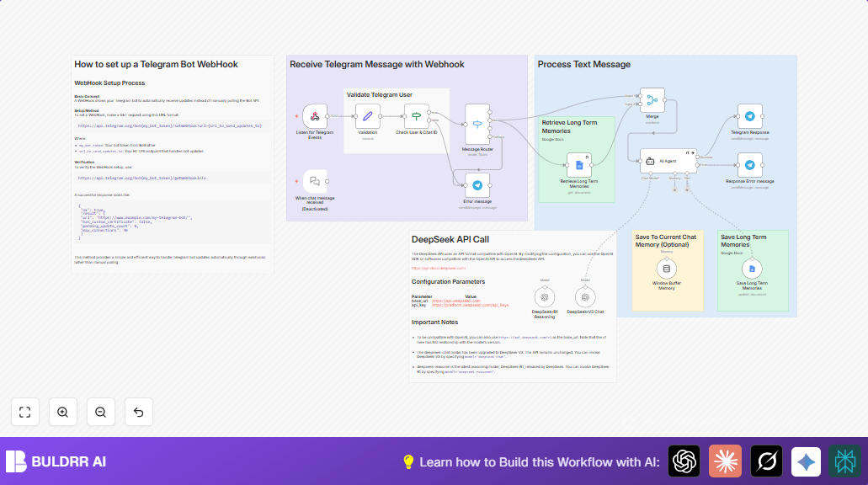Click the 'WebHook Setup Process' subheading

(x=109, y=83)
